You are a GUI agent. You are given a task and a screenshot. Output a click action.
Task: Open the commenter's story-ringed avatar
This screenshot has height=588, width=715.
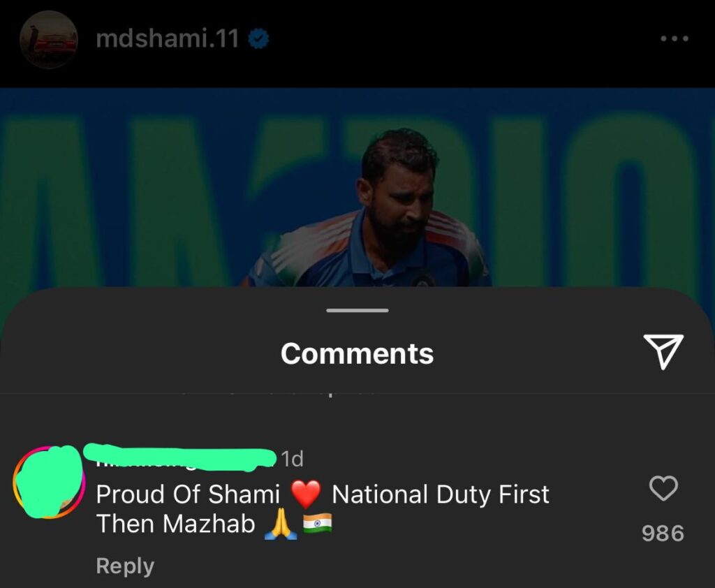pos(49,482)
